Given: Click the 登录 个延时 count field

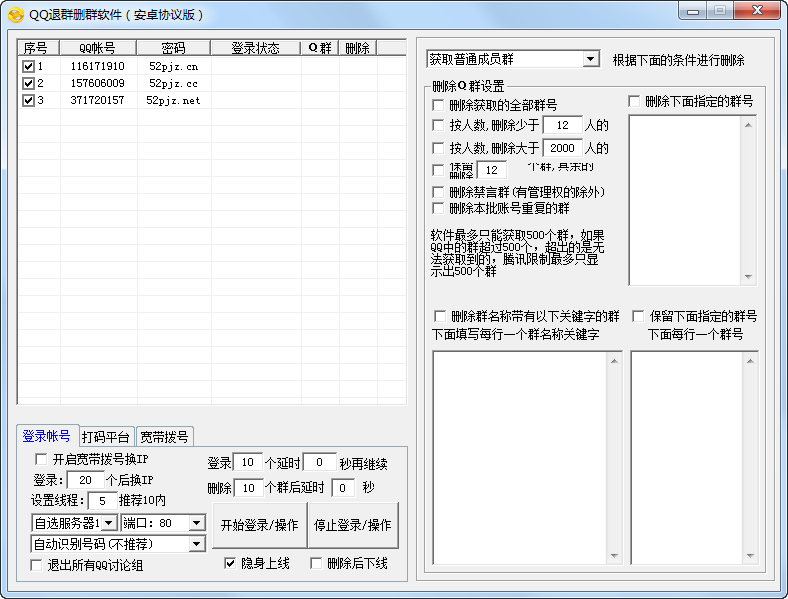Looking at the screenshot, I should 248,462.
